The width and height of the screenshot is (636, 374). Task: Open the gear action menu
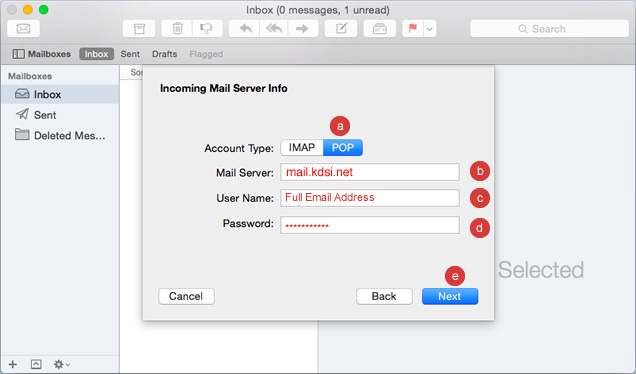pos(62,364)
